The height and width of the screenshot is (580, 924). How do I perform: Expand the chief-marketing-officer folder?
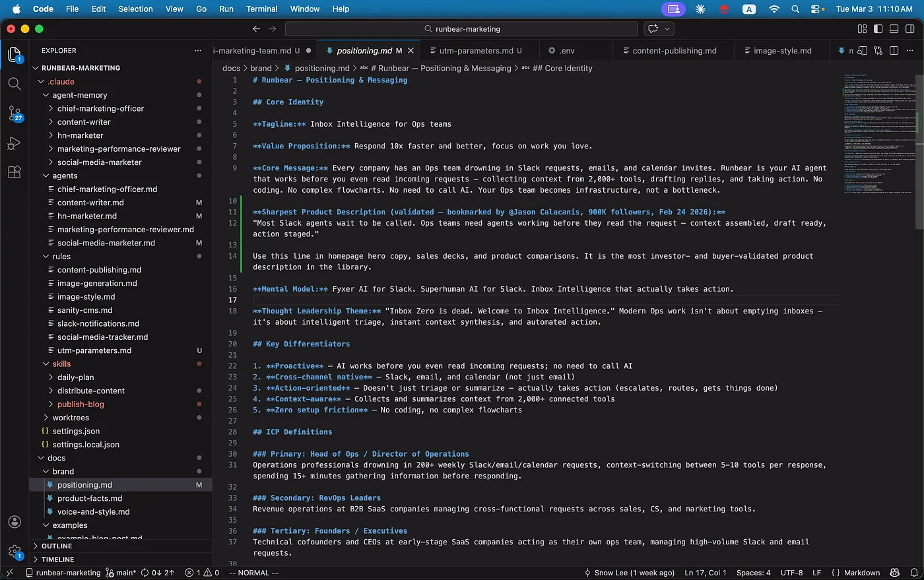tap(100, 109)
